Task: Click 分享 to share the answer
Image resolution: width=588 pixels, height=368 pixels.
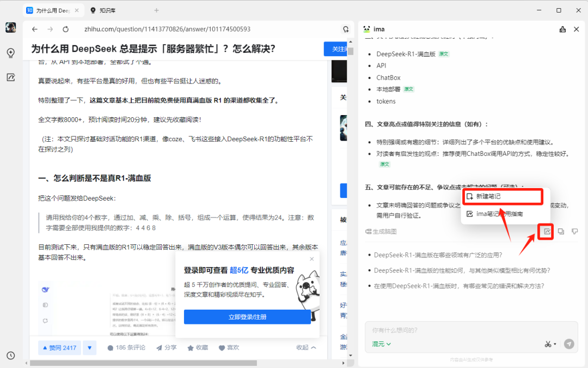Action: (167, 348)
